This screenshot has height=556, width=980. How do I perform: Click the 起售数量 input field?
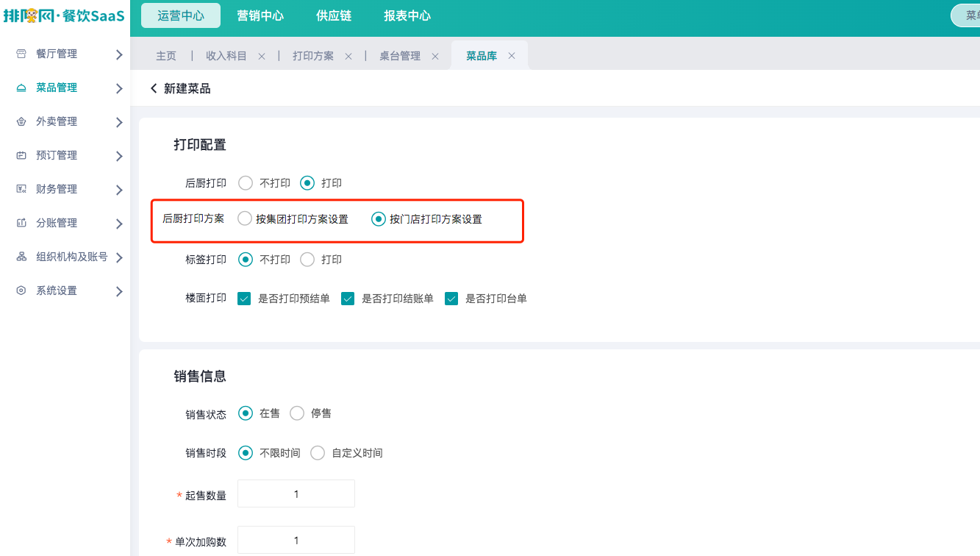[296, 493]
